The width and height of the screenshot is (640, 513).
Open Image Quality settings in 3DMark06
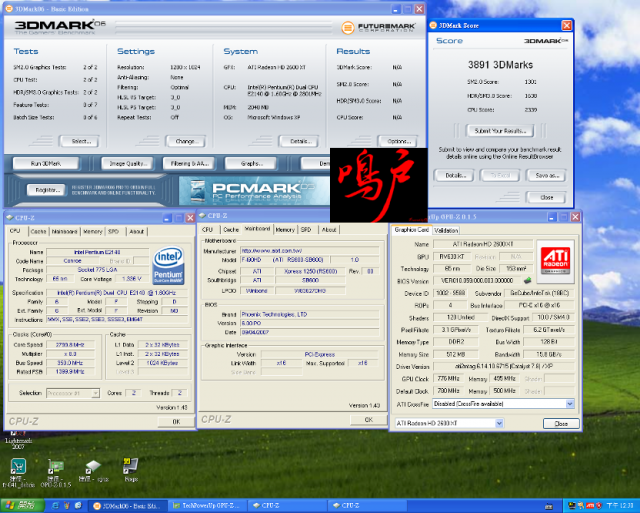click(x=127, y=163)
